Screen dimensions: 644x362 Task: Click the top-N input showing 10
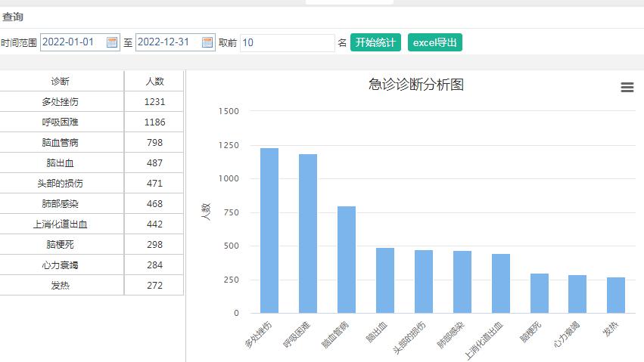[x=287, y=43]
